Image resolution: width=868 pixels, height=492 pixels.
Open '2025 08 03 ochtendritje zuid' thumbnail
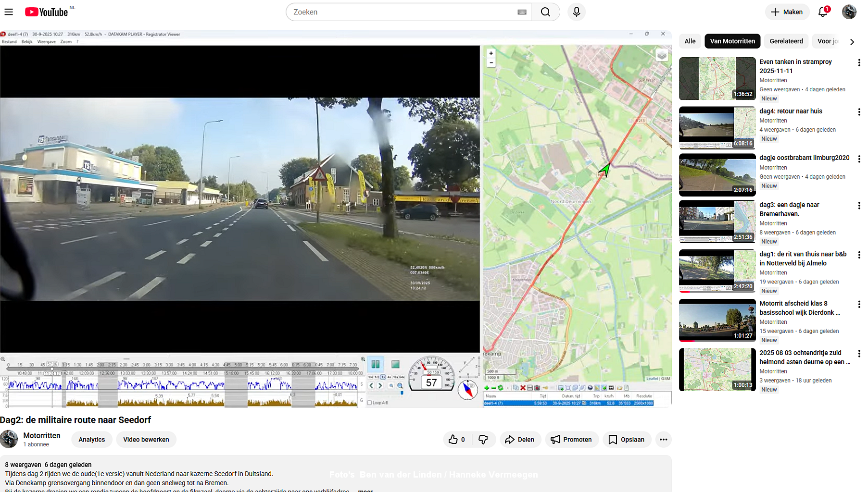click(717, 369)
